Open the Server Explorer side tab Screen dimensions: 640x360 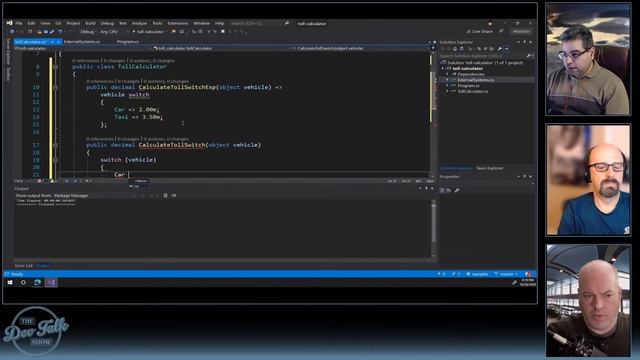click(x=8, y=52)
